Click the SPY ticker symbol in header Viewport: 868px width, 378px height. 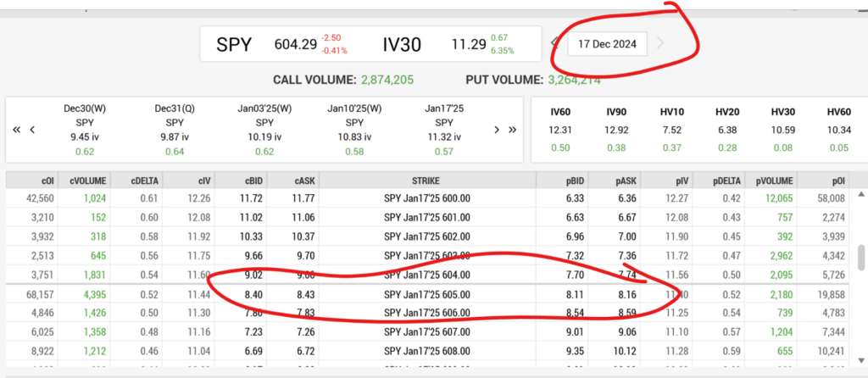[x=234, y=44]
